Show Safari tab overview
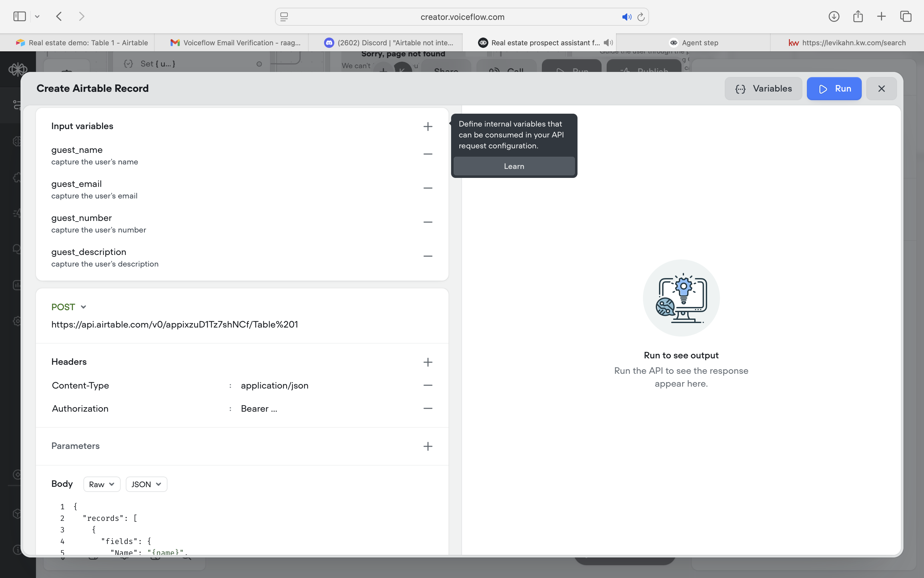This screenshot has height=578, width=924. (x=906, y=16)
